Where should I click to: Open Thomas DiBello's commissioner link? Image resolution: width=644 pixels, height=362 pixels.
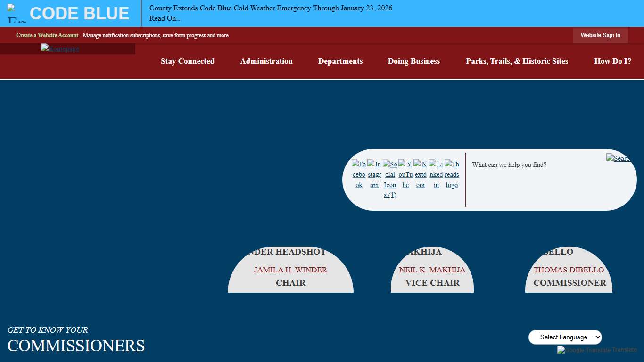(x=569, y=270)
